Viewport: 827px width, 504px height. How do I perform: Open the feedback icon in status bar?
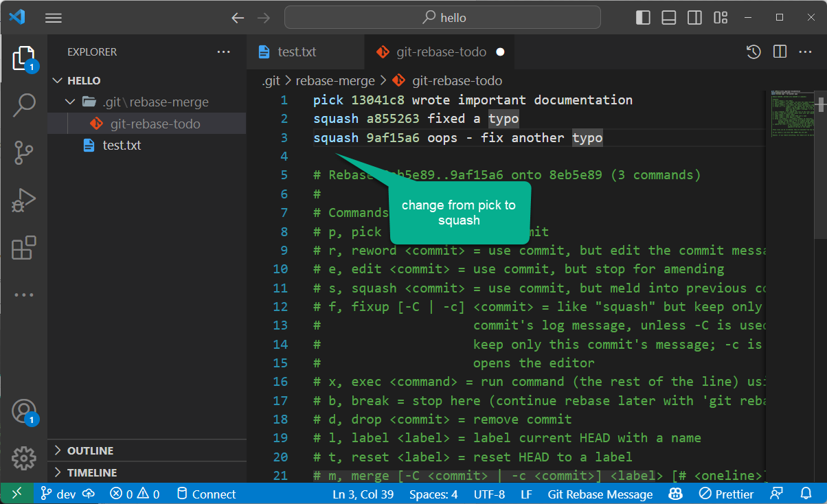pos(777,494)
